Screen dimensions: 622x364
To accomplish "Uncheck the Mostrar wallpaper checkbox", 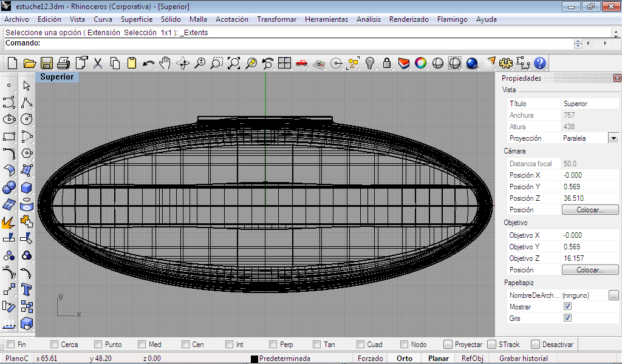I will (567, 307).
